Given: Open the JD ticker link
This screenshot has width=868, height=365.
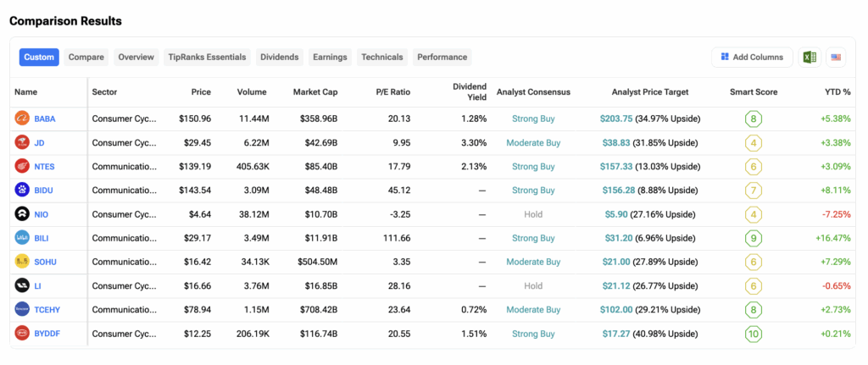Looking at the screenshot, I should (x=40, y=143).
